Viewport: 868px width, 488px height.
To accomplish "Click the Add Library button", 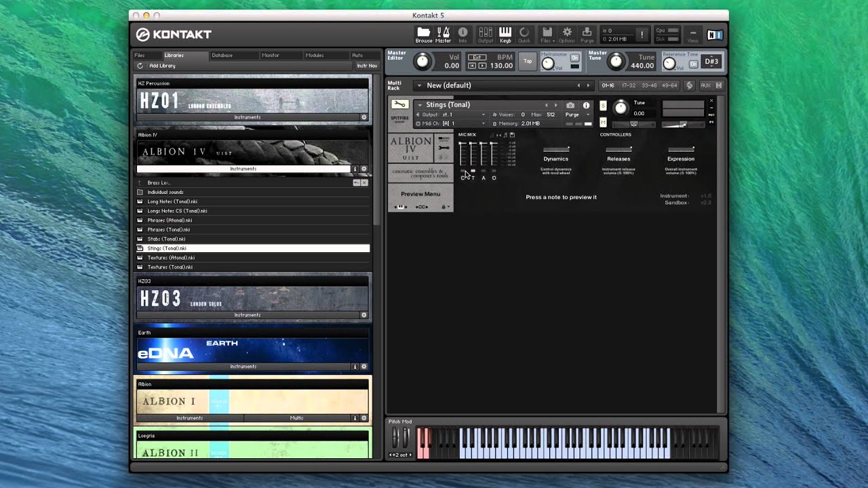I will coord(162,66).
